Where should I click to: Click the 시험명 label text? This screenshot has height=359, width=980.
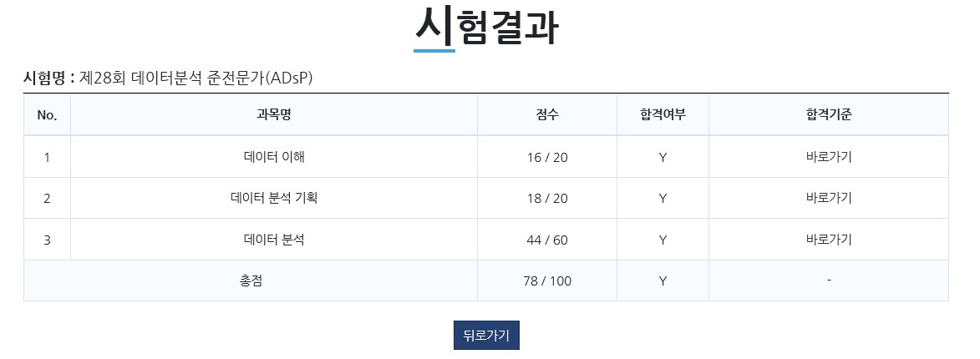(48, 78)
